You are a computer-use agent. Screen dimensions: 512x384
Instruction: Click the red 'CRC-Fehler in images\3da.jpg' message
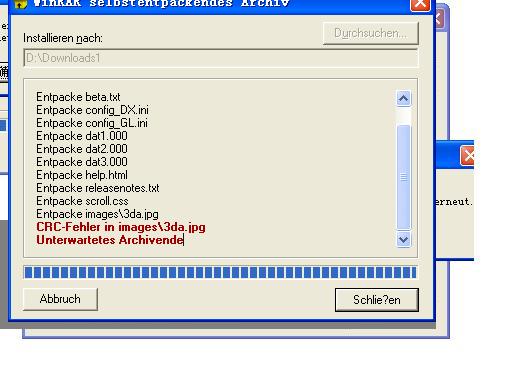coord(121,227)
